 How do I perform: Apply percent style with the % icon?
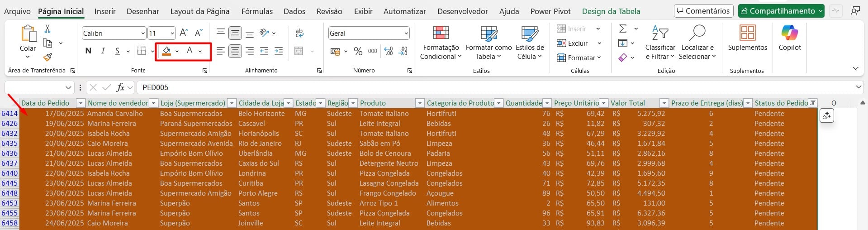click(358, 51)
